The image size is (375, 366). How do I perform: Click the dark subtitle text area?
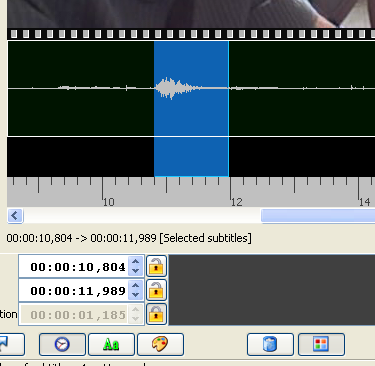(272, 290)
